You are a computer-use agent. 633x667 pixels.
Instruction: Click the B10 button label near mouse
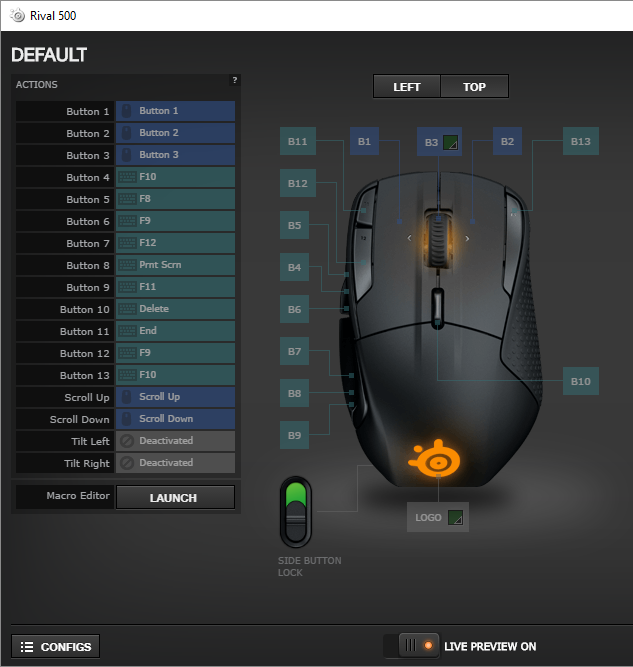click(581, 381)
